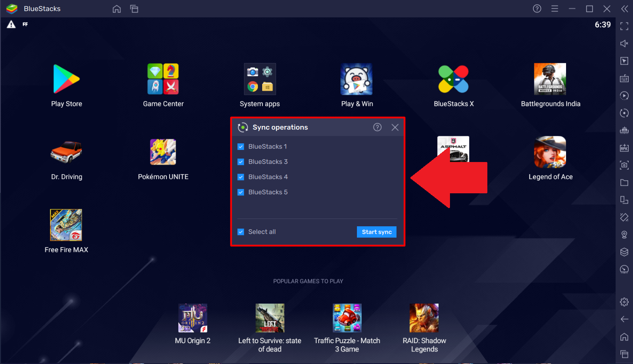
Task: Click the FF status bar indicator
Action: 25,24
